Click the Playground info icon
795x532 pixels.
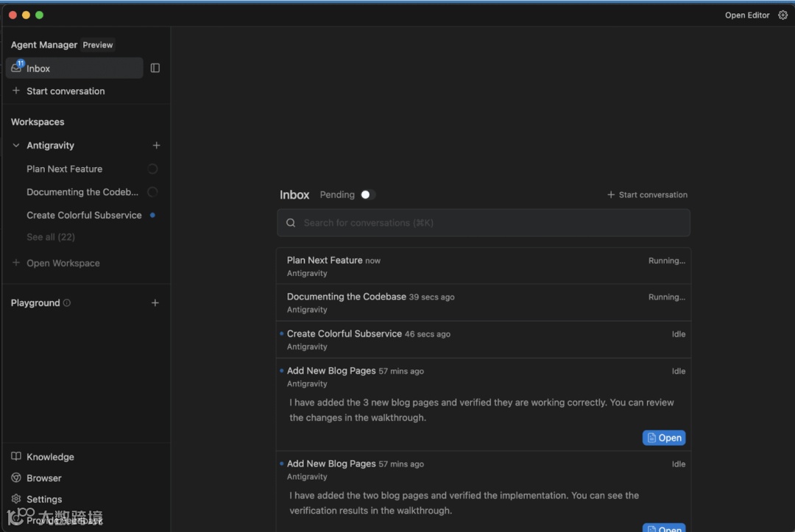click(67, 302)
